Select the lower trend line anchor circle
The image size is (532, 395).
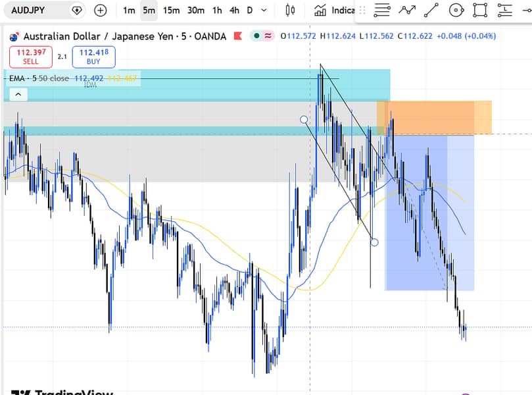pos(374,242)
